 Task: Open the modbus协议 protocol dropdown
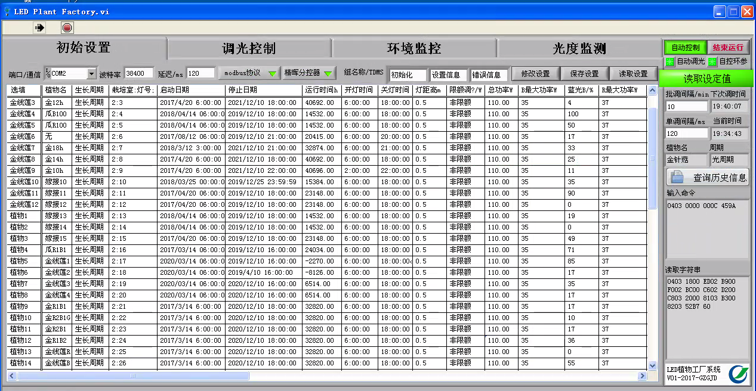click(249, 73)
